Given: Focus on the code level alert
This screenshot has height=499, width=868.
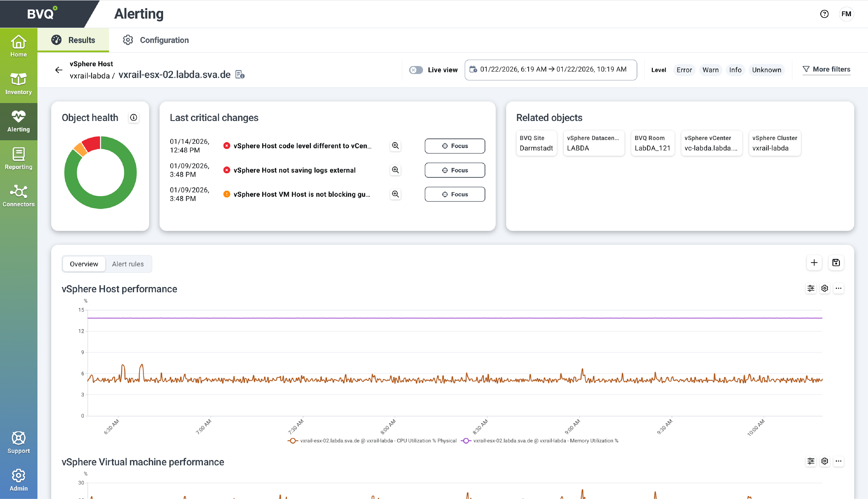Looking at the screenshot, I should (454, 146).
